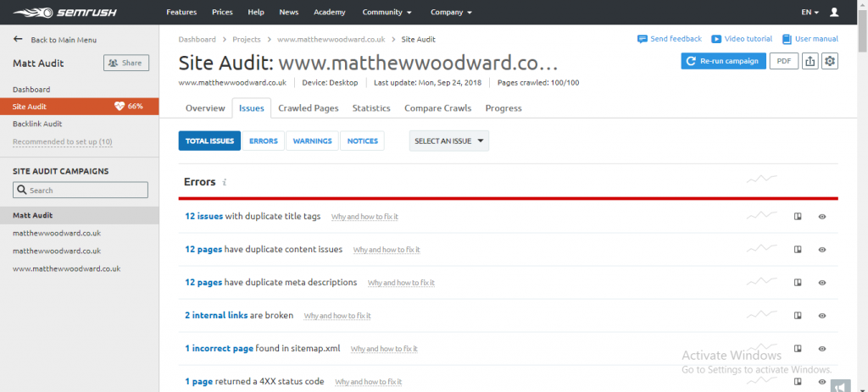The width and height of the screenshot is (868, 392).
Task: View trend graph for duplicate content issues
Action: tap(761, 249)
